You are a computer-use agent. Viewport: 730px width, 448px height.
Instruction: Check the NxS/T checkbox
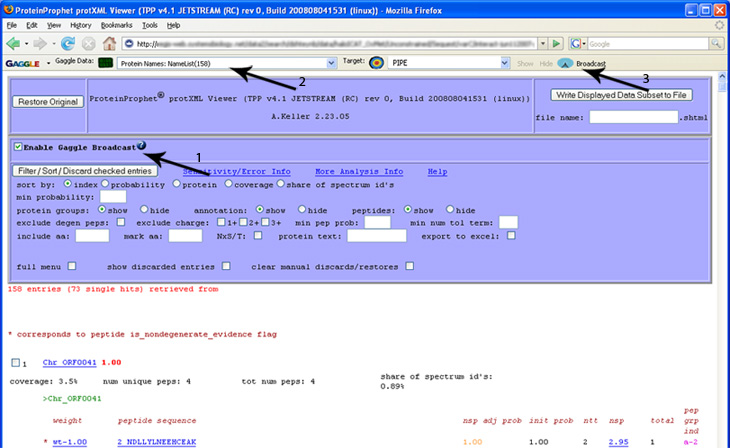pyautogui.click(x=258, y=236)
